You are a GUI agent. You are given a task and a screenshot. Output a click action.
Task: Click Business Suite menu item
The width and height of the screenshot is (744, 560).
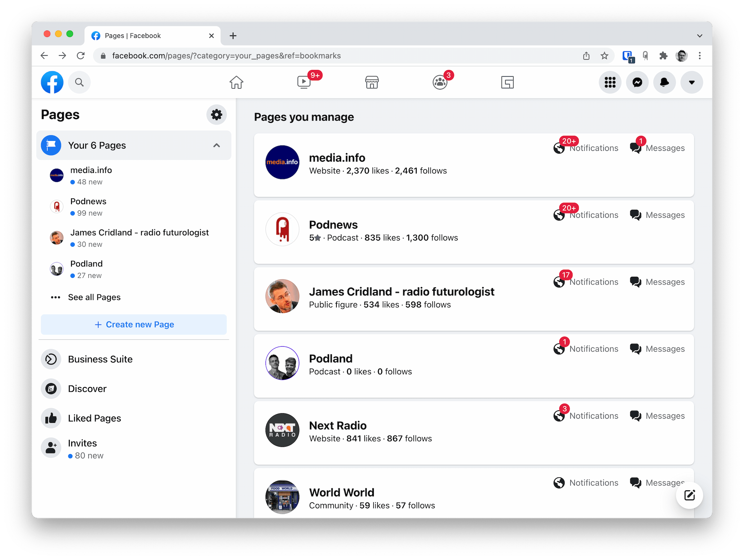[x=101, y=359]
